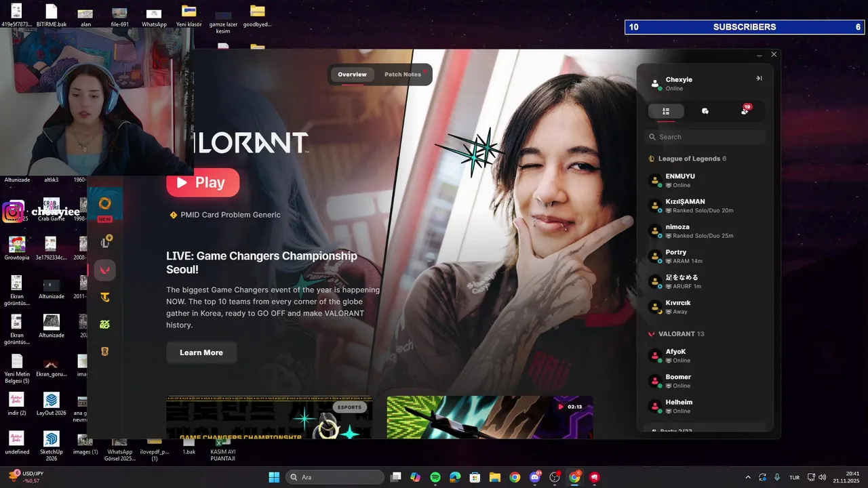Click the red Play button
868x488 pixels.
pos(203,182)
